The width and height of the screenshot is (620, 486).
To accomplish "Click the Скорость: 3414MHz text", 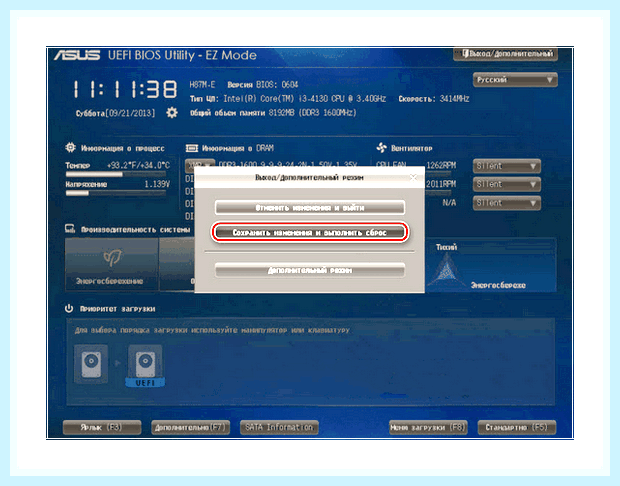I will click(434, 99).
